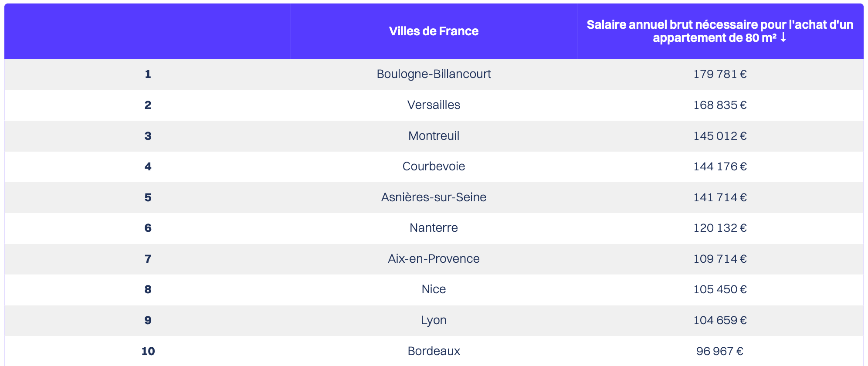Select Asnières-sur-Seine cell

[x=434, y=197]
